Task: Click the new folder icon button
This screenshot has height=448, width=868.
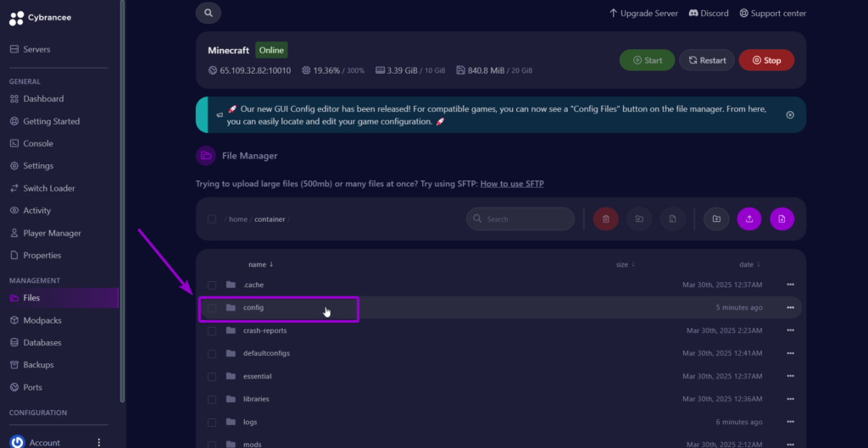Action: coord(716,219)
